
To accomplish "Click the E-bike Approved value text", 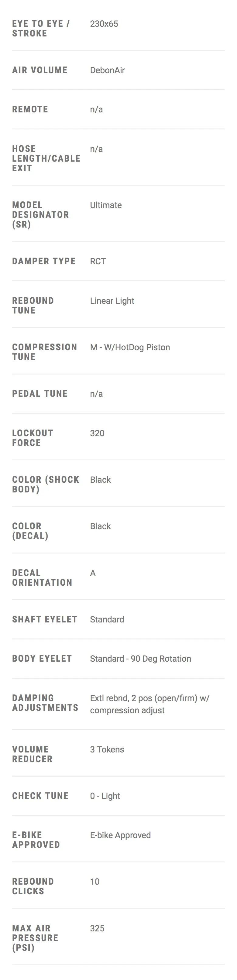I will coord(120,835).
